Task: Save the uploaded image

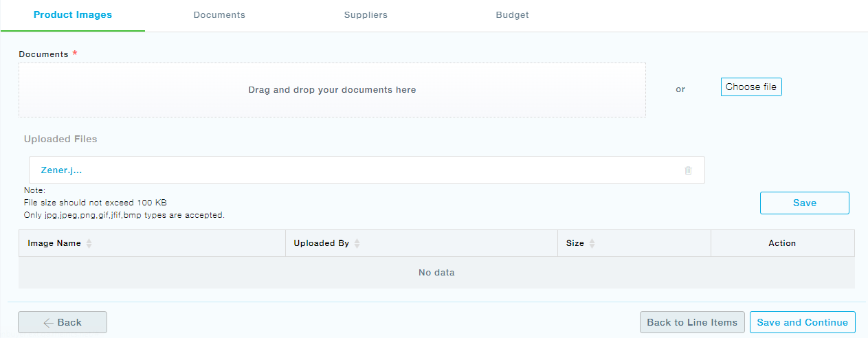Action: point(805,203)
